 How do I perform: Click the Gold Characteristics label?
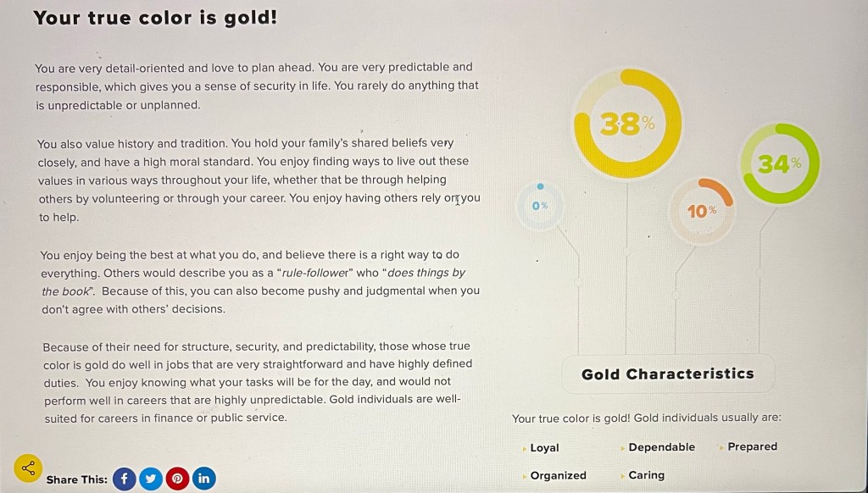pos(667,374)
